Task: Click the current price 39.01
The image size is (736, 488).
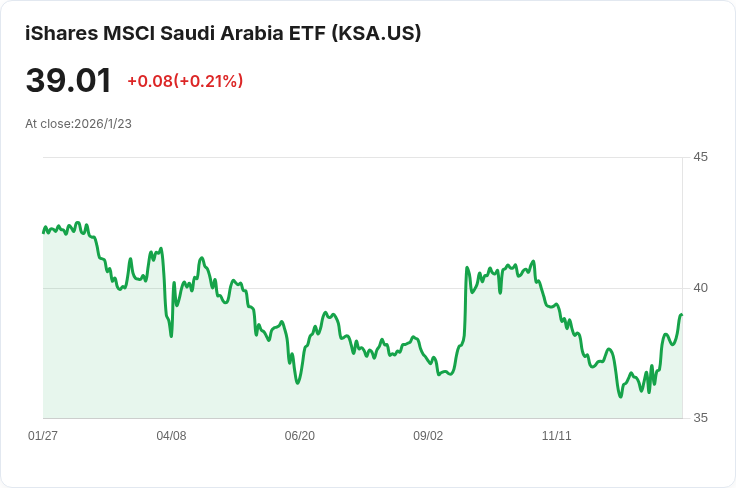Action: coord(69,80)
